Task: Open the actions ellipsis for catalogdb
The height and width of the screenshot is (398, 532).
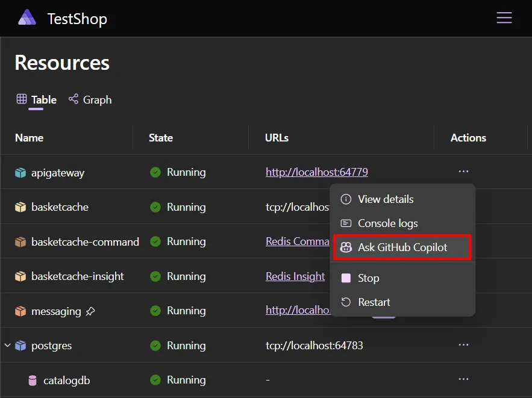Action: (x=463, y=379)
